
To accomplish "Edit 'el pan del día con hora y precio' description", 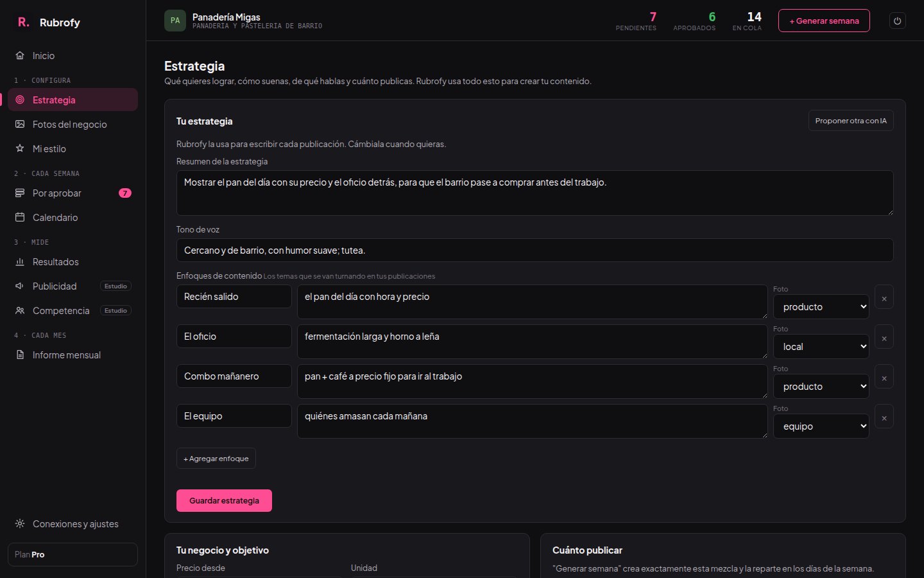I will (x=533, y=302).
